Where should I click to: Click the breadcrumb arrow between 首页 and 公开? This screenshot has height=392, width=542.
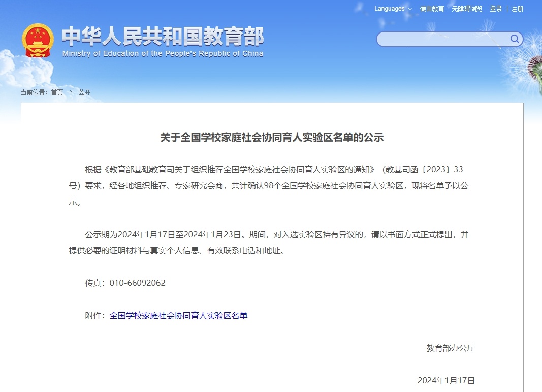(x=71, y=92)
